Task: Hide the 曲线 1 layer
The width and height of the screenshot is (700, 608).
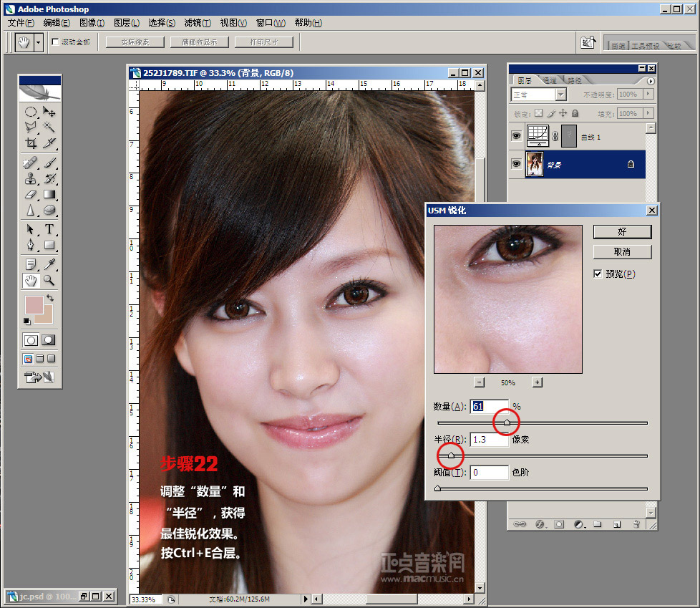Action: click(515, 135)
